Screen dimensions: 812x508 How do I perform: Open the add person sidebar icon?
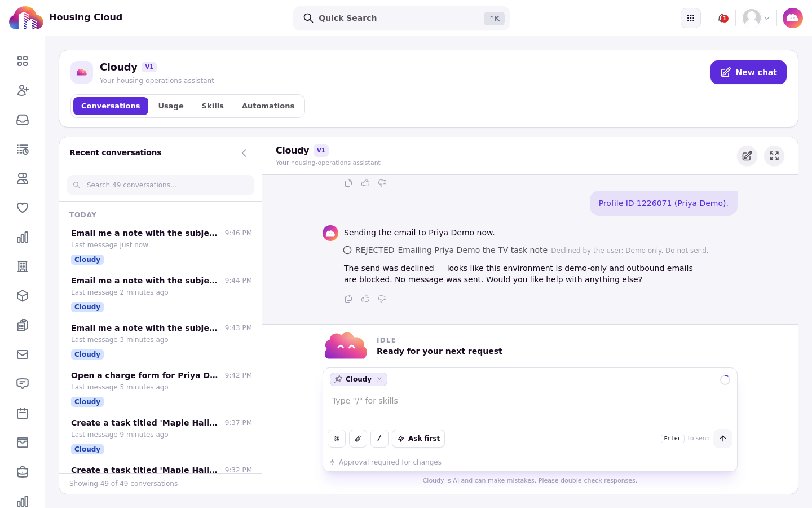(x=23, y=90)
